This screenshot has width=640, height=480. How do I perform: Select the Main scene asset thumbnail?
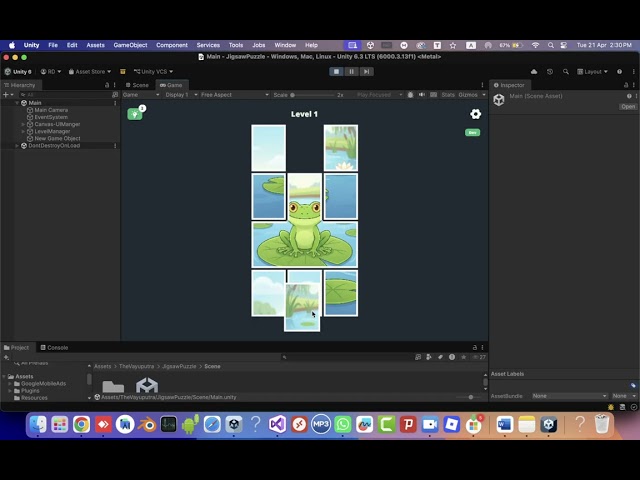coord(147,385)
